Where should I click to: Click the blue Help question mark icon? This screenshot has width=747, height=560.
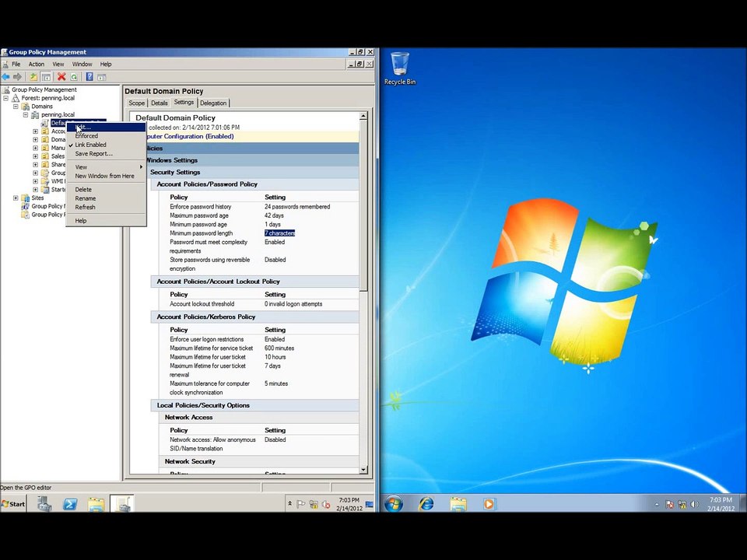tap(89, 77)
